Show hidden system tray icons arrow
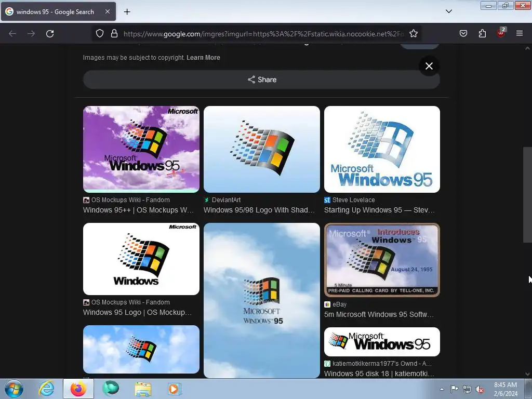Image resolution: width=532 pixels, height=399 pixels. (442, 389)
